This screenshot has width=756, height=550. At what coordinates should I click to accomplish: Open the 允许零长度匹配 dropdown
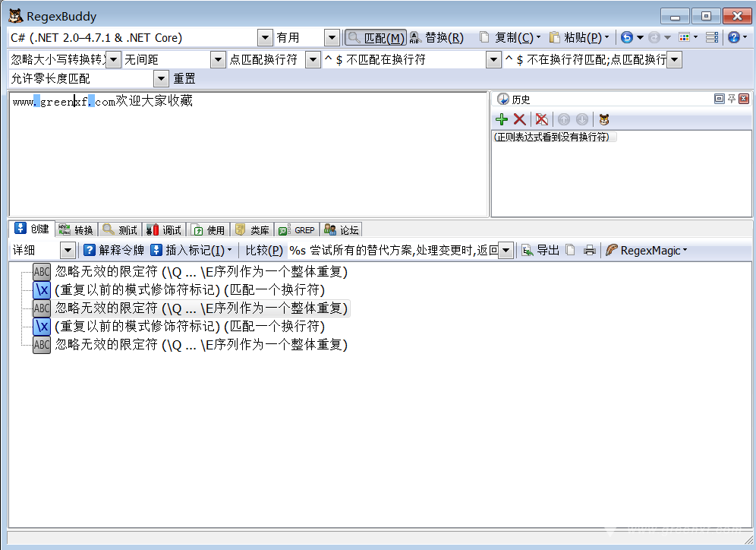pyautogui.click(x=161, y=78)
